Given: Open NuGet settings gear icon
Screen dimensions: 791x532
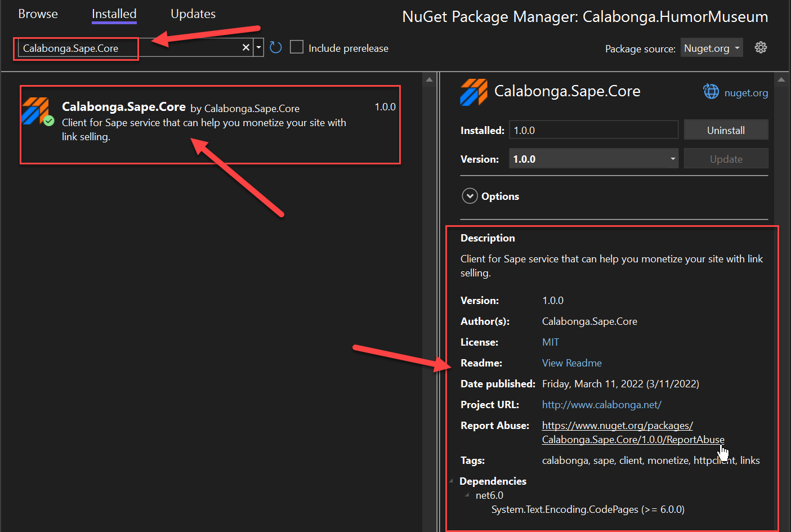Looking at the screenshot, I should point(761,47).
